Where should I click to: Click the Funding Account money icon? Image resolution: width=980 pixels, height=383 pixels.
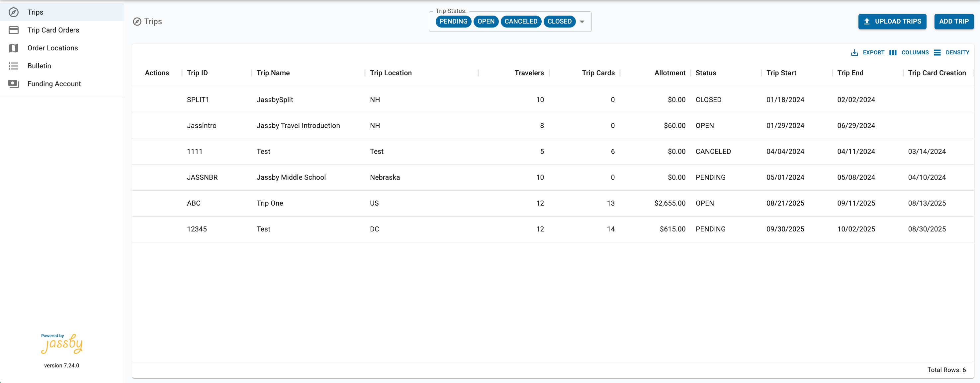click(x=14, y=84)
